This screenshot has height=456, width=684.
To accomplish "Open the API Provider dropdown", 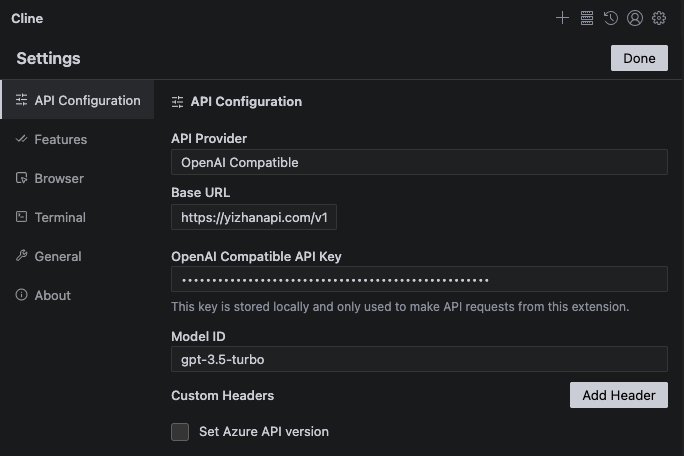I will [419, 162].
